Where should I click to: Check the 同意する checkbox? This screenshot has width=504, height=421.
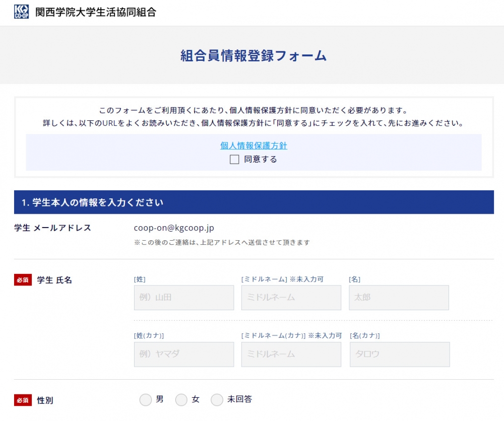[x=234, y=160]
